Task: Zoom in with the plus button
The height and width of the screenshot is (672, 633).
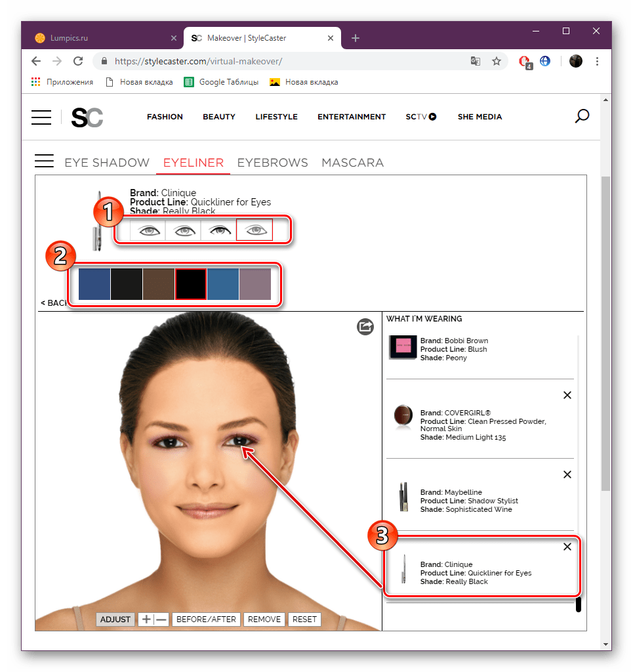Action: point(146,619)
